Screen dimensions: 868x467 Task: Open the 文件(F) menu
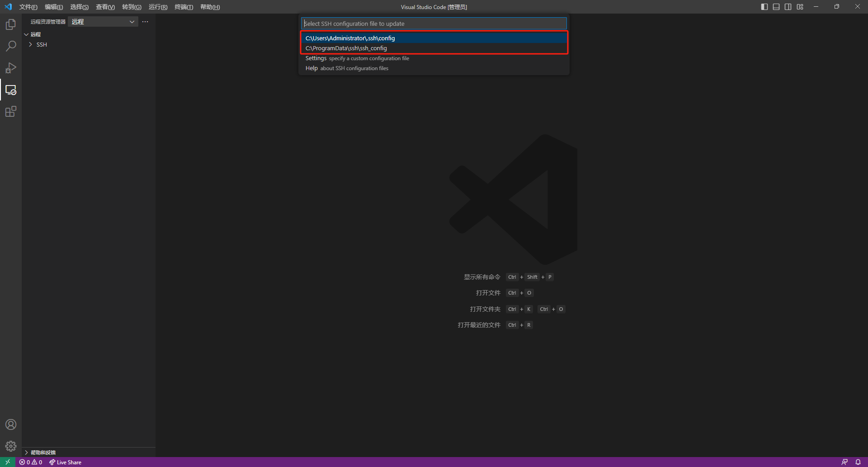[x=28, y=7]
